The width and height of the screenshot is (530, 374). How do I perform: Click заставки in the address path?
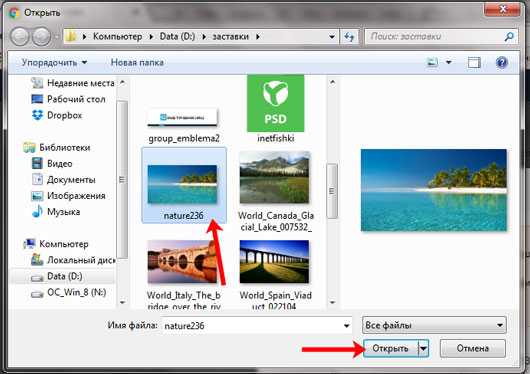click(231, 37)
